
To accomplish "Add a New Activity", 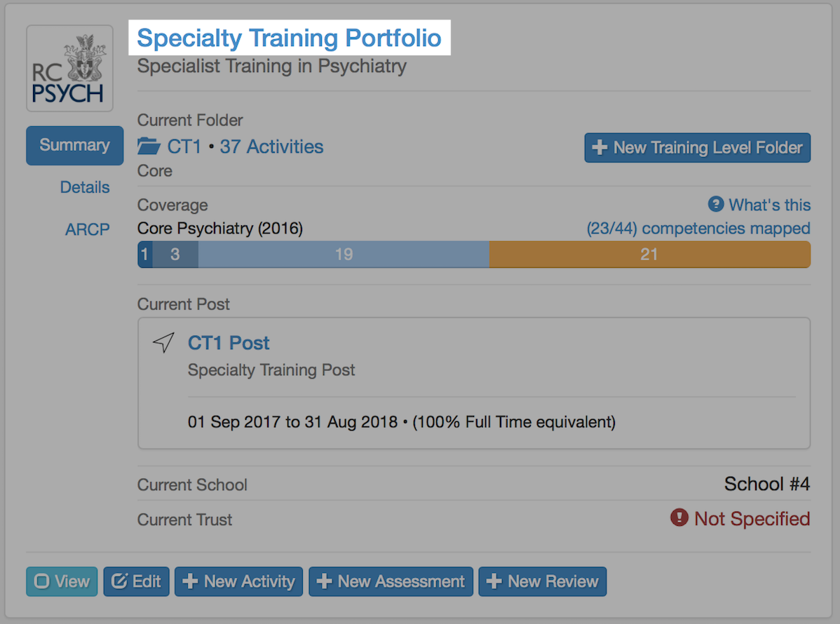I will (238, 581).
